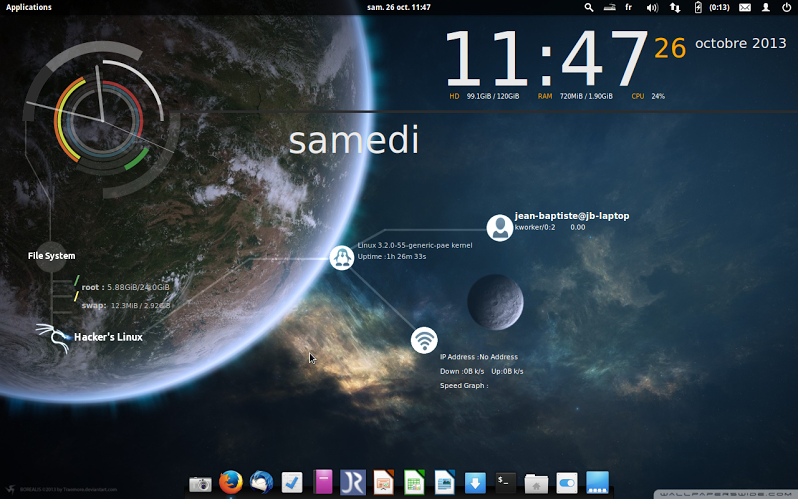
Task: Open the power shutdown menu
Action: [785, 7]
